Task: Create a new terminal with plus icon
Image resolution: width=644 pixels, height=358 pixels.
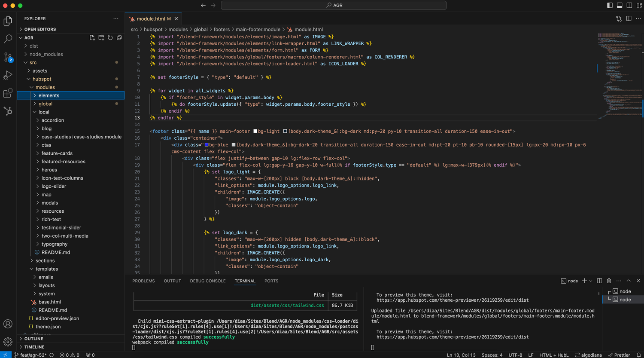Action: [584, 281]
